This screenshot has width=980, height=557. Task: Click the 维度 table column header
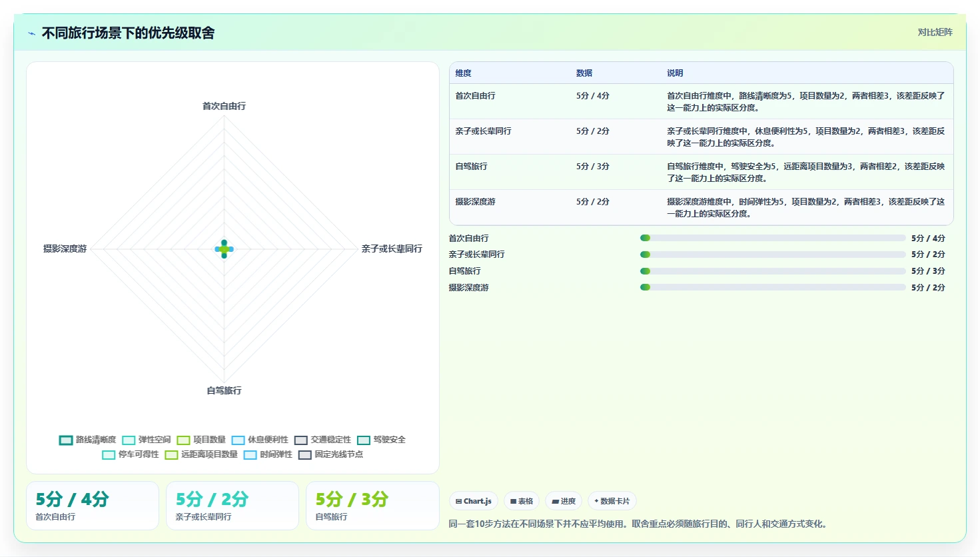463,73
